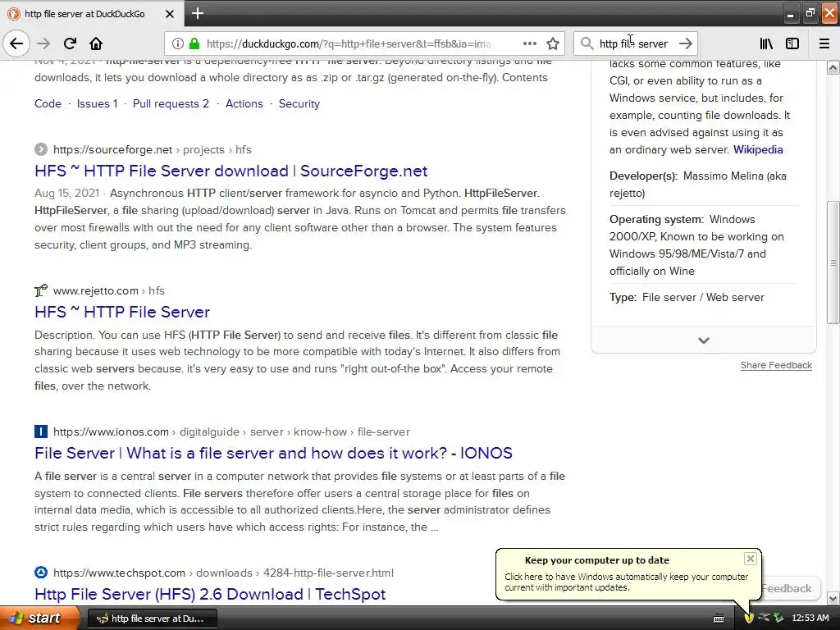The height and width of the screenshot is (630, 840).
Task: Click the forward navigation arrow
Action: pyautogui.click(x=43, y=43)
